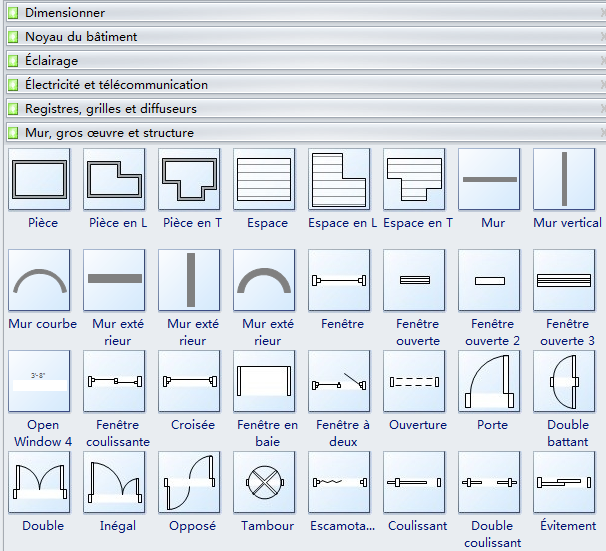Choose the Évitement door symbol

tap(564, 482)
